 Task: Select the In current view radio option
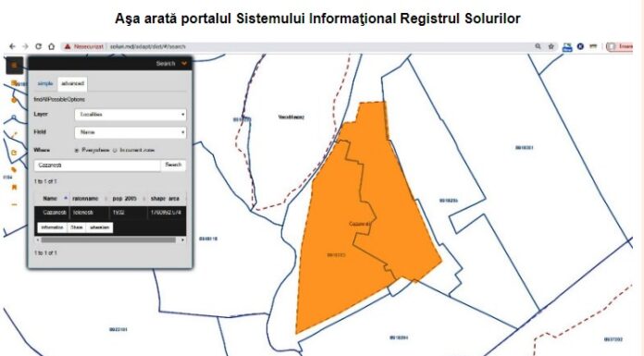[x=115, y=151]
